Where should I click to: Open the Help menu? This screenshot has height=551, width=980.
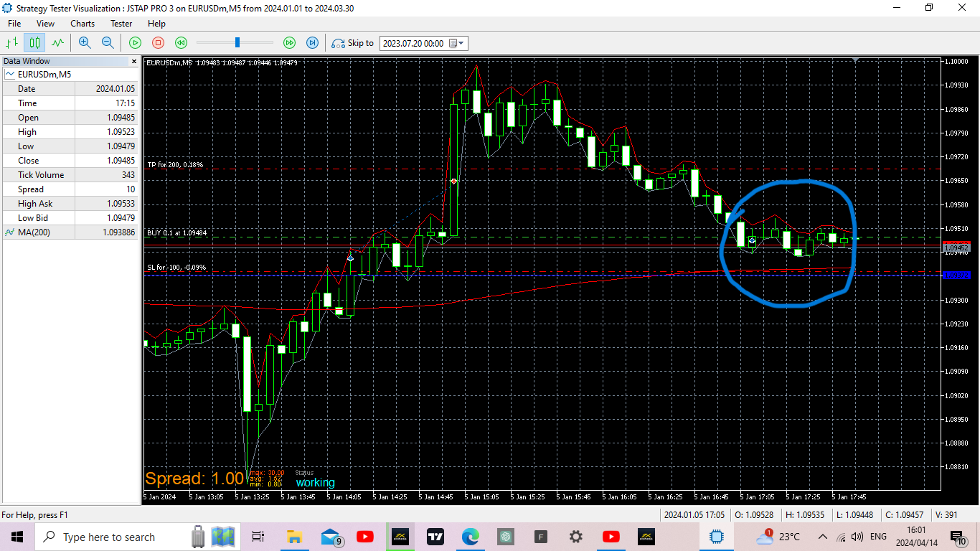[156, 24]
